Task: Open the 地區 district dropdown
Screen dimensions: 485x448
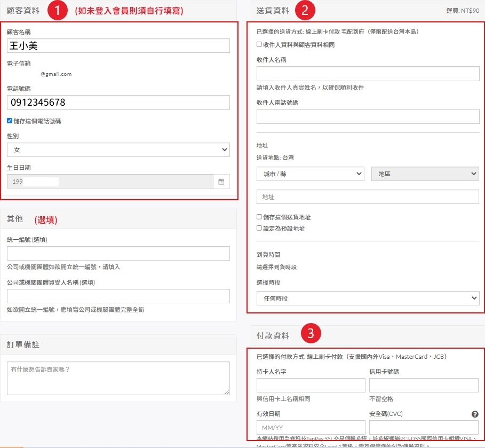Action: point(424,174)
